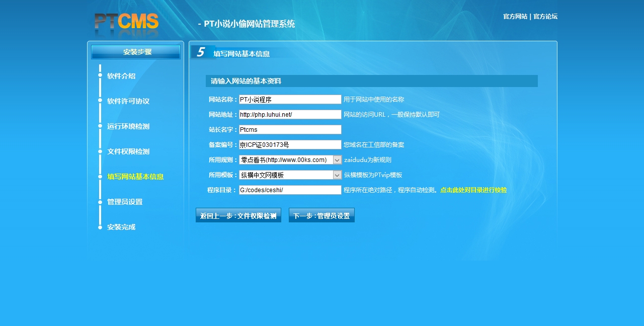Image resolution: width=644 pixels, height=326 pixels.
Task: Click the 您域名在工信部的备案 hint text
Action: click(374, 145)
